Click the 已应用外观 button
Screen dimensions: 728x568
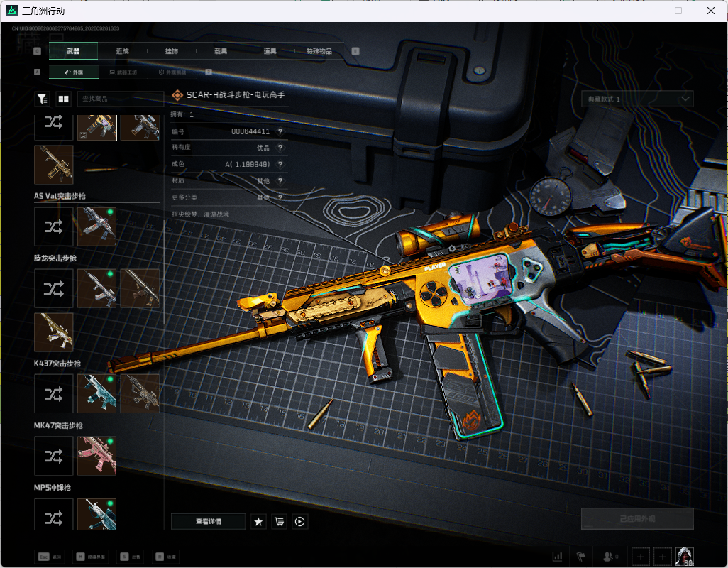[x=637, y=519]
